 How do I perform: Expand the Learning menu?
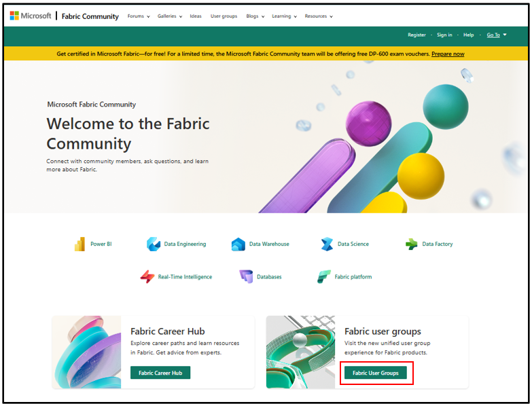(x=284, y=16)
